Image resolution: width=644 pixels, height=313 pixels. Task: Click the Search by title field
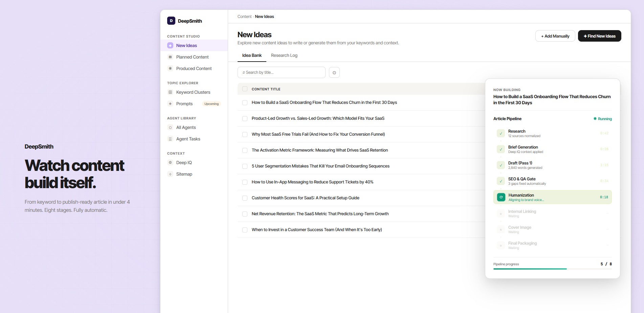[282, 72]
